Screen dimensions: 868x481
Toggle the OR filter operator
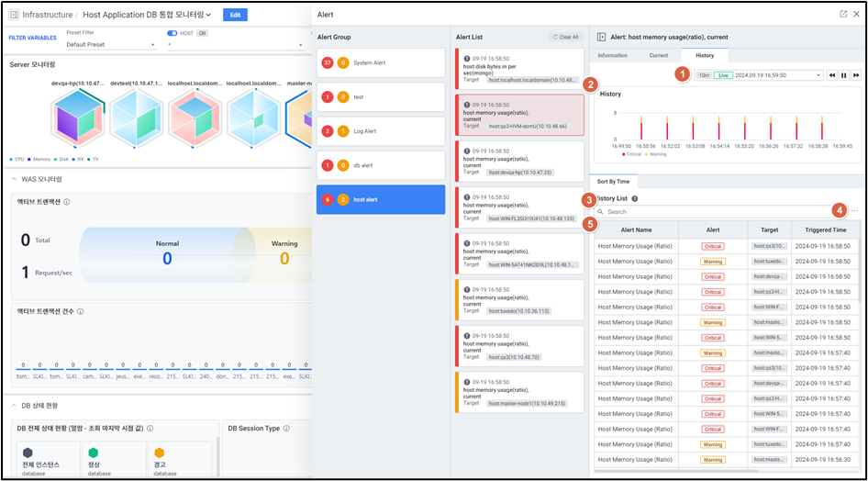click(202, 33)
